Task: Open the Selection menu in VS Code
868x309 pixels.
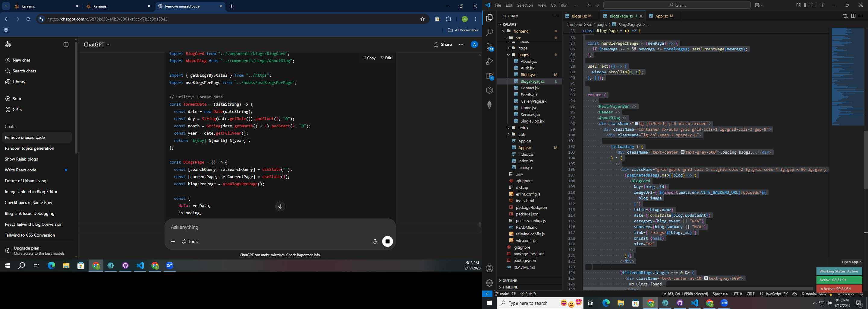Action: [525, 5]
